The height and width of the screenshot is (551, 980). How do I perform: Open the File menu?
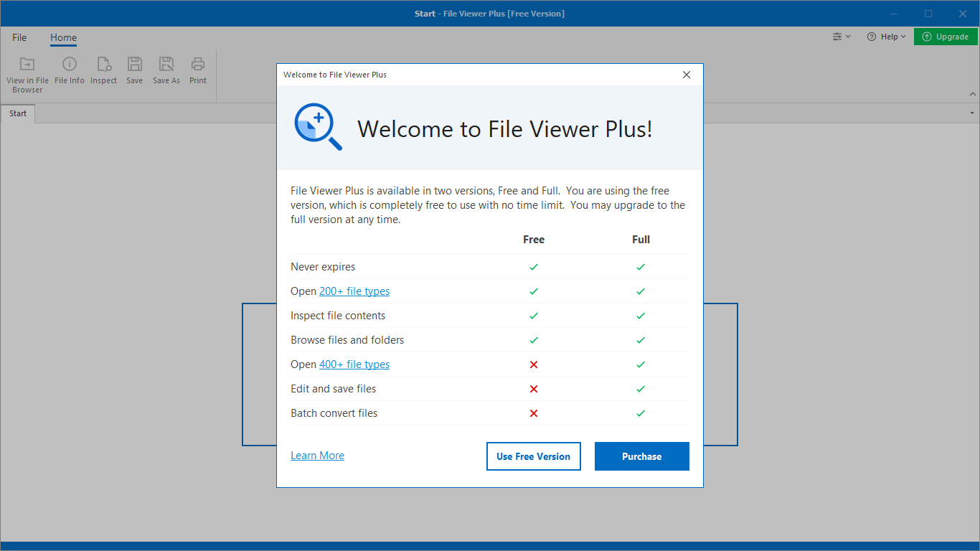pyautogui.click(x=19, y=37)
